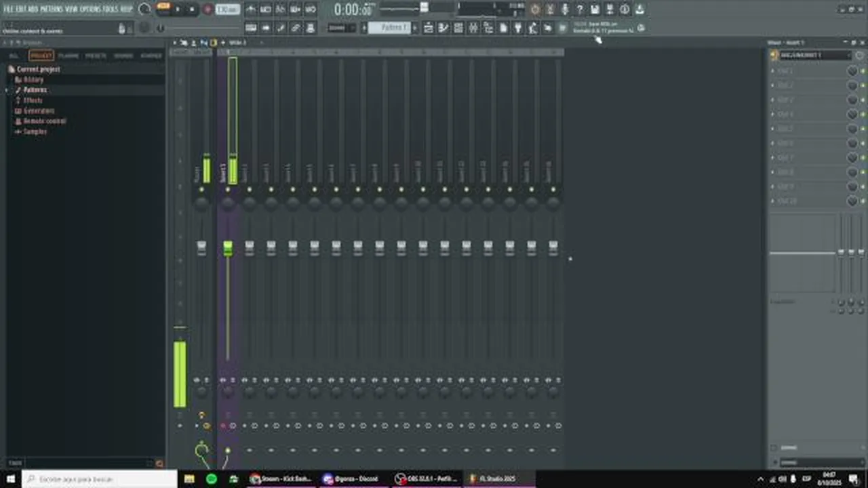Save the project using the floppy icon
The image size is (868, 488).
[x=595, y=9]
